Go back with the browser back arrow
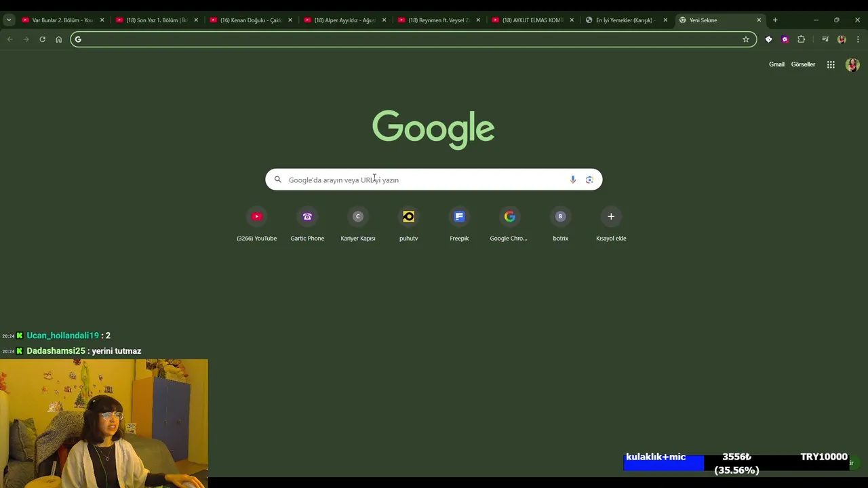 click(x=9, y=39)
